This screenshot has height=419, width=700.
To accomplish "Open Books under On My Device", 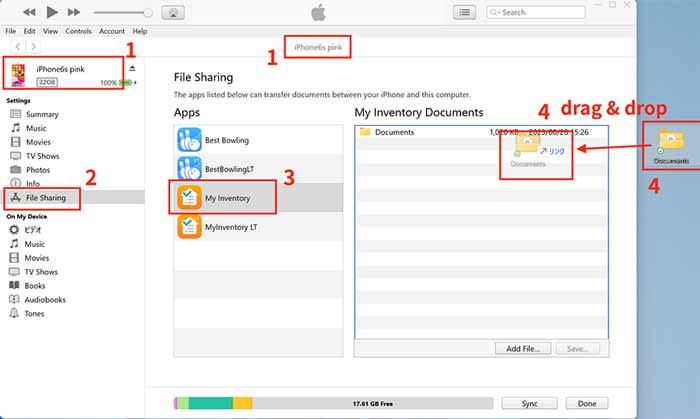I will click(x=35, y=286).
